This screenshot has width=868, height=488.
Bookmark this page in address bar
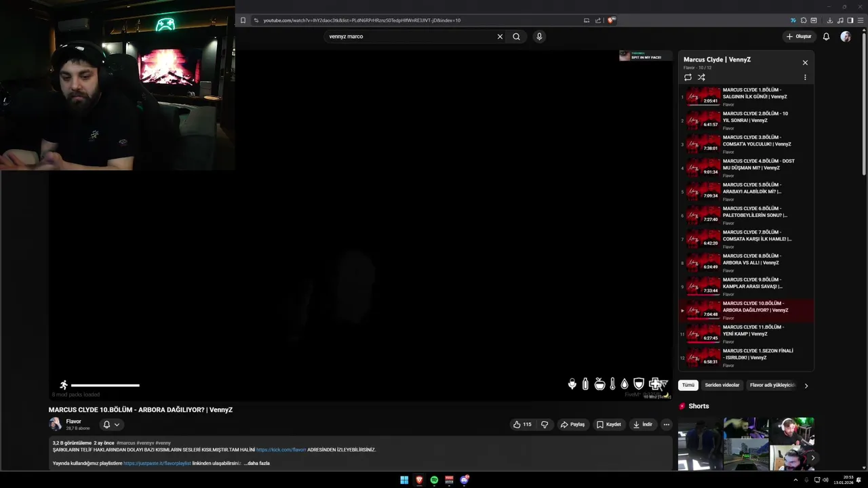pos(243,20)
